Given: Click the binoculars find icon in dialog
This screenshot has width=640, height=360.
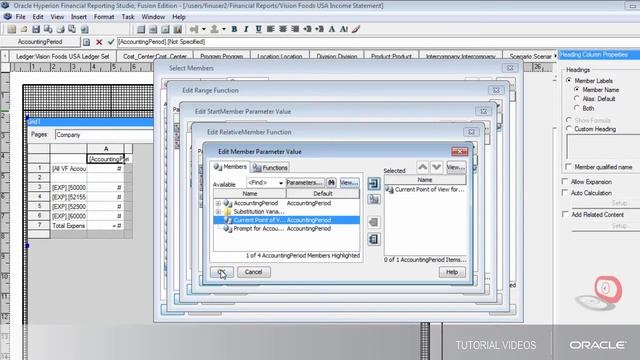Looking at the screenshot, I should (331, 182).
